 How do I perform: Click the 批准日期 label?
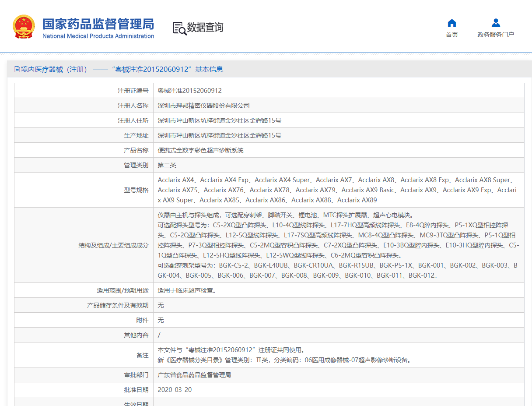point(136,390)
